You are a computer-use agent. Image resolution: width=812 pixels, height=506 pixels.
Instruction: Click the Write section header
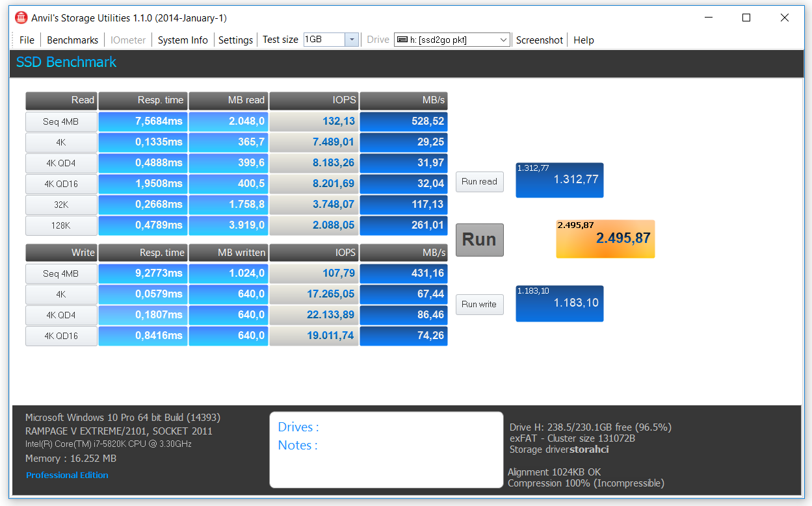click(61, 253)
